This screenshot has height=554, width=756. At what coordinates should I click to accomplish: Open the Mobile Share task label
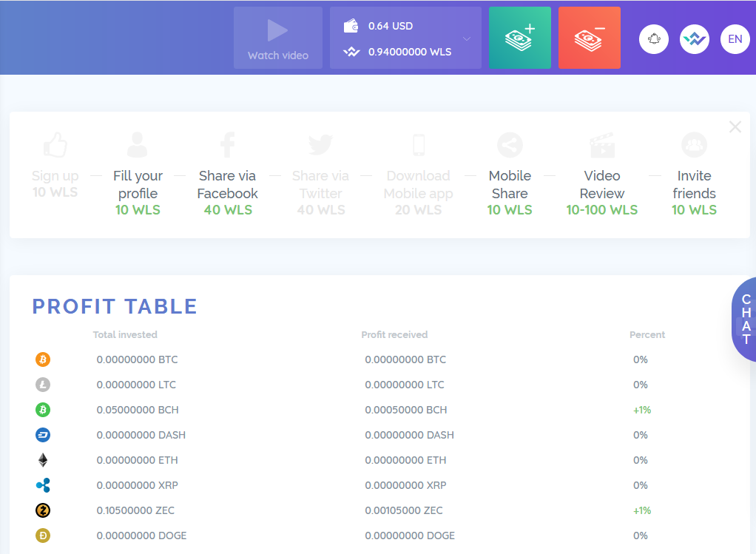click(510, 185)
